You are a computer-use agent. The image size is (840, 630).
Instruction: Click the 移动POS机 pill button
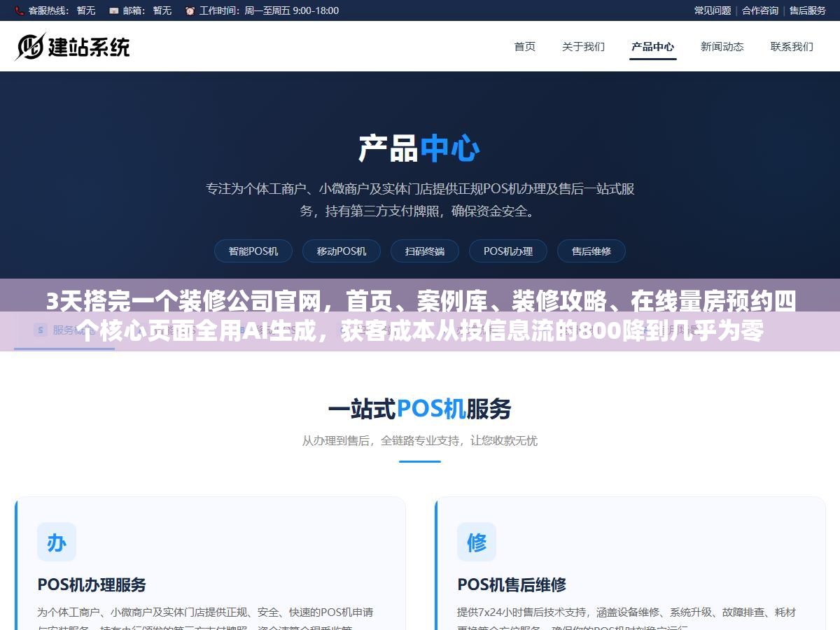coord(342,251)
